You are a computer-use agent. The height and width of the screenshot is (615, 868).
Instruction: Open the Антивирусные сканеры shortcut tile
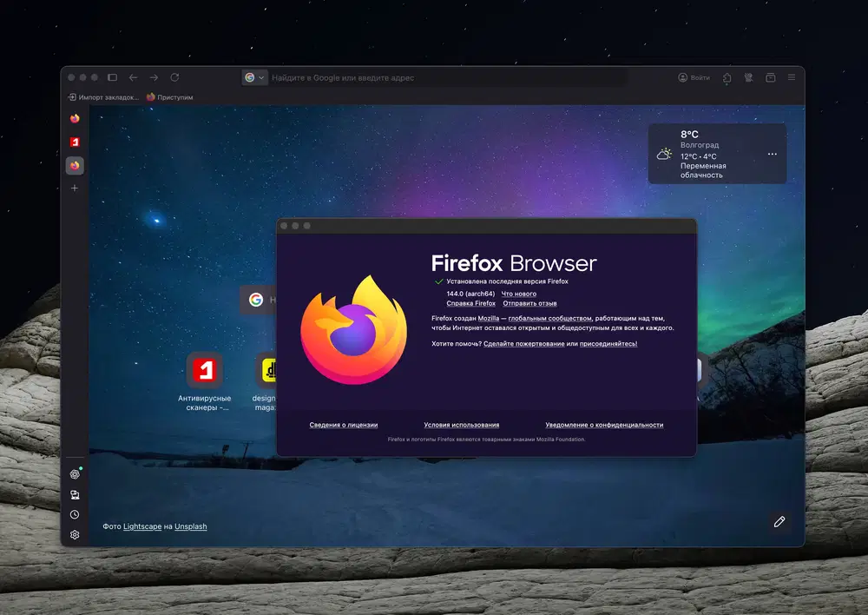tap(204, 381)
